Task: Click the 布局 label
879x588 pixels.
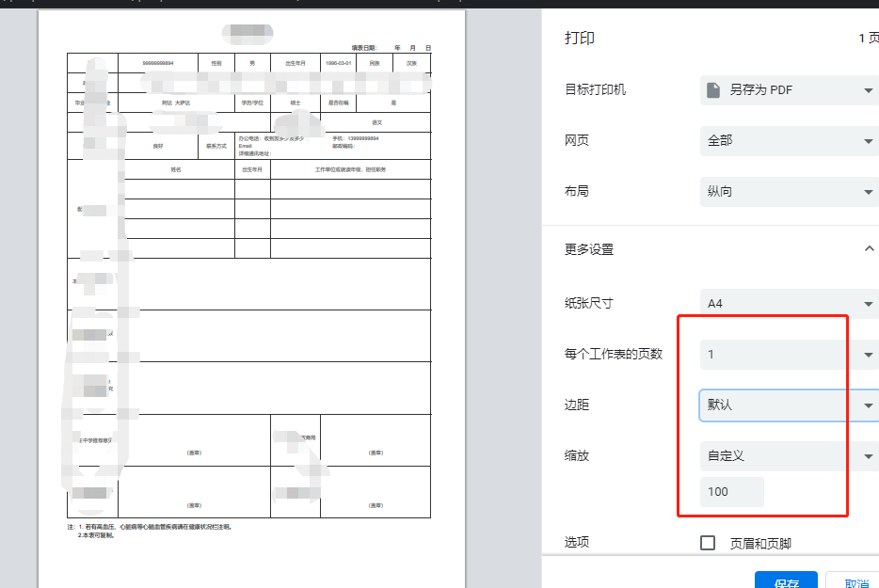Action: pos(576,191)
